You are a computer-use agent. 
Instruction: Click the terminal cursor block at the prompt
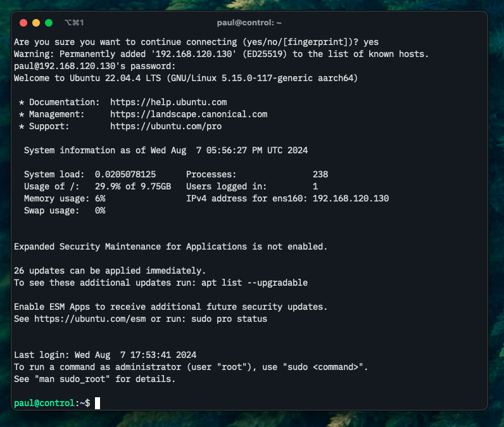click(98, 403)
